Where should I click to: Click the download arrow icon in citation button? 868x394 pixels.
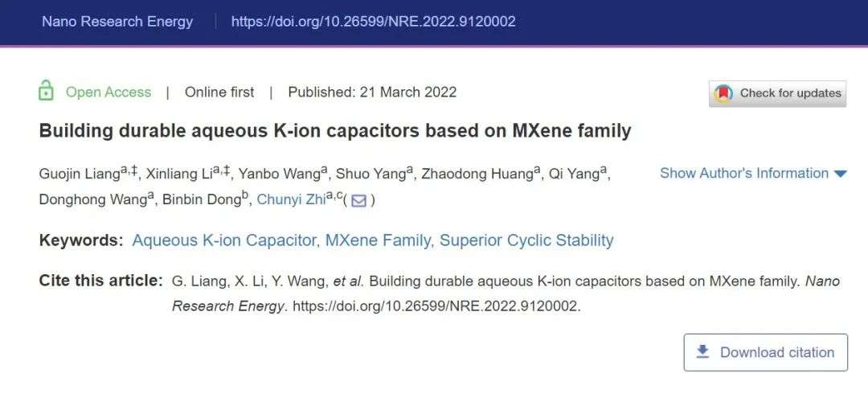click(702, 351)
